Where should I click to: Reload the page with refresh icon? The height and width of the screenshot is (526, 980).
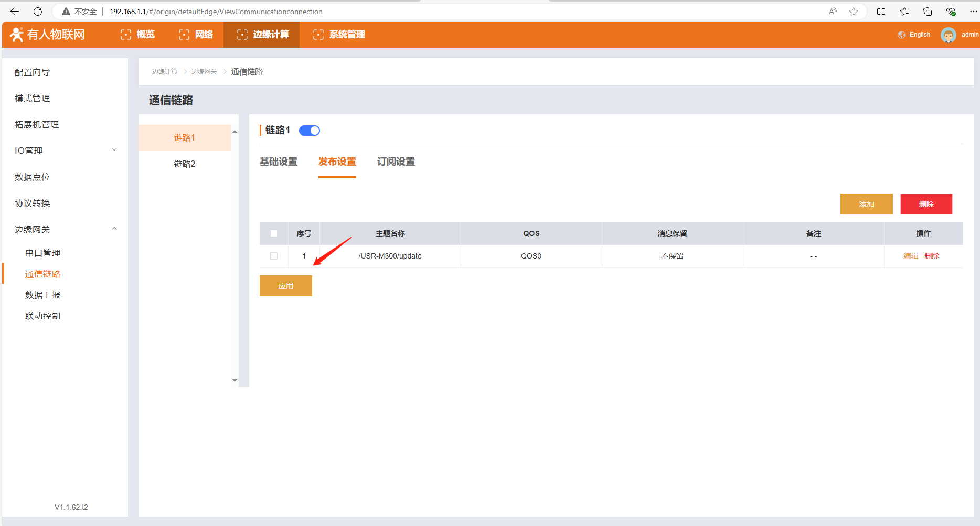coord(38,12)
